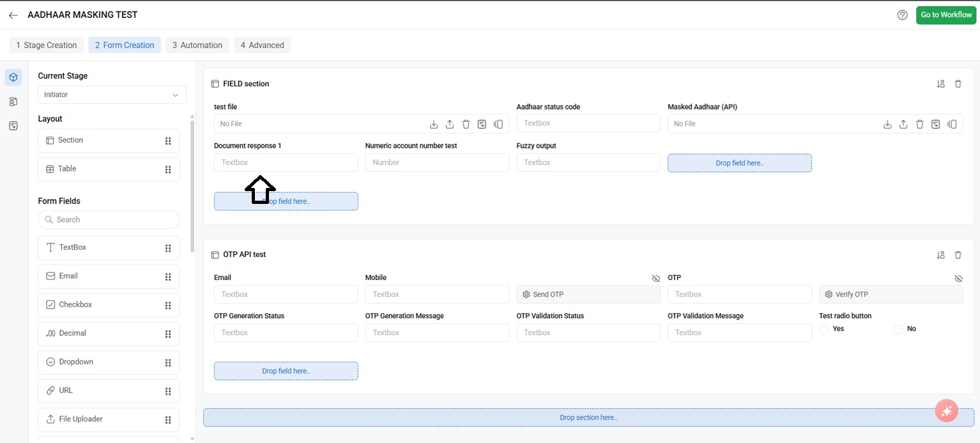Click the back arrow beside AADHAAR MASKING TEST
Screen dimensions: 980x443
(13, 15)
